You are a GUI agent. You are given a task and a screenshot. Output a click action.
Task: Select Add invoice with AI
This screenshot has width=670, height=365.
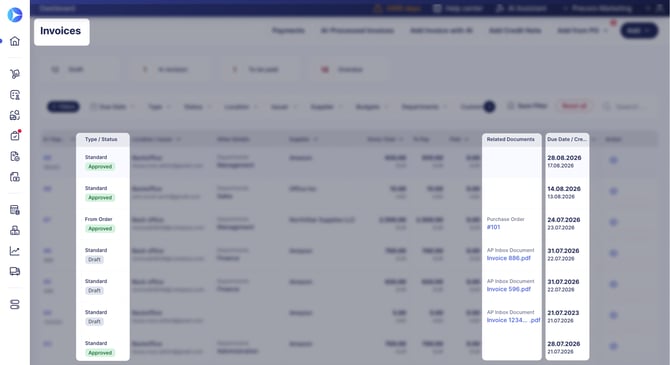click(x=441, y=30)
